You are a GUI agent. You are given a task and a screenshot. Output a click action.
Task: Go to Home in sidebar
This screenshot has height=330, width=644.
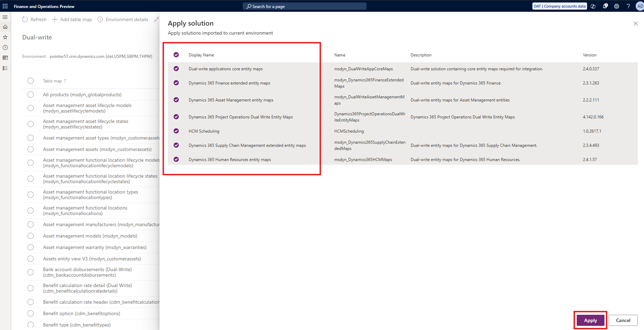[x=5, y=27]
